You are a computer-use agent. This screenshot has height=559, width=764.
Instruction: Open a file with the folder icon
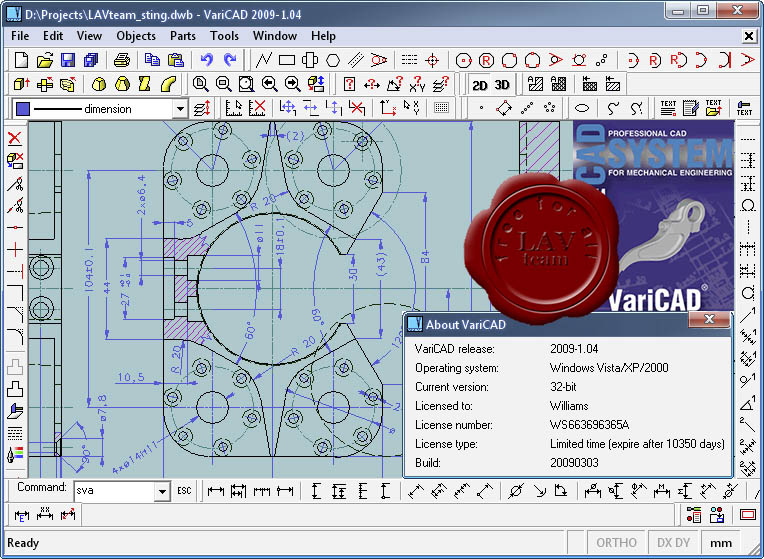[44, 60]
